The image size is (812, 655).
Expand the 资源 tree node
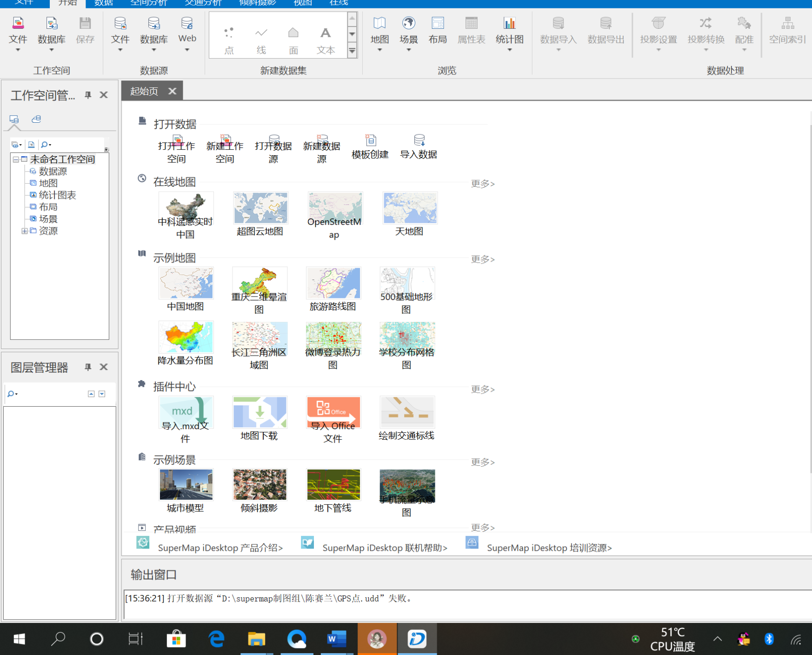point(25,231)
